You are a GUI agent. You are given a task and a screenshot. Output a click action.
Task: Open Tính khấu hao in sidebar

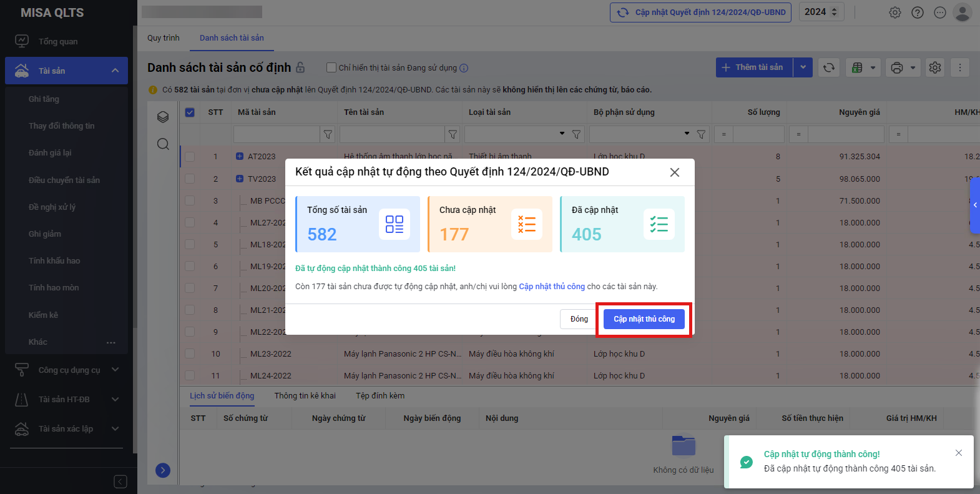[54, 261]
